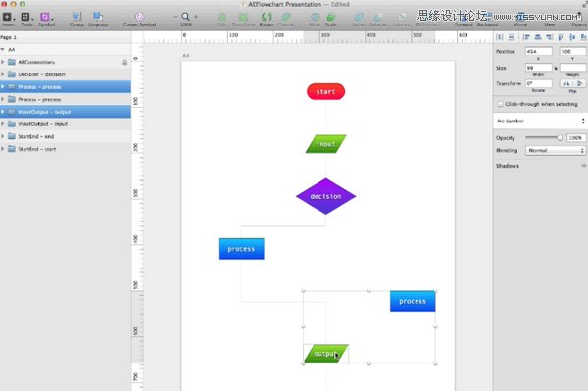This screenshot has width=588, height=391.
Task: Align selected layers to left edge
Action: pos(526,37)
